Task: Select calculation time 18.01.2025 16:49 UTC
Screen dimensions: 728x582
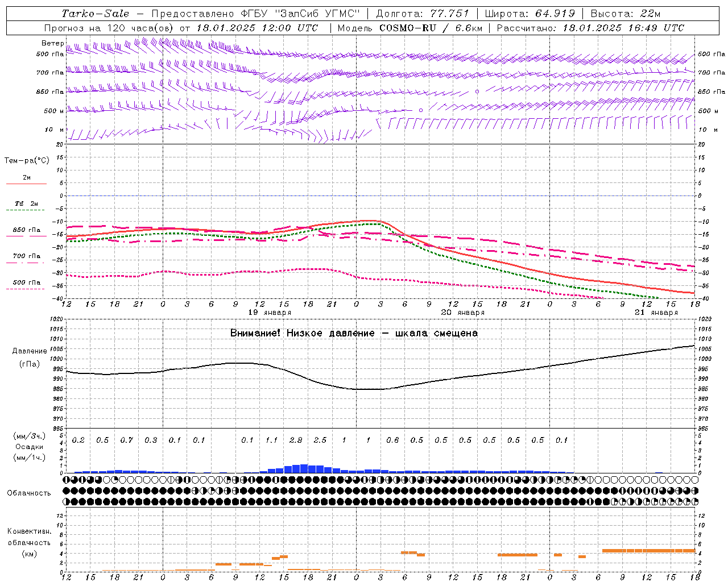Action: coord(623,28)
